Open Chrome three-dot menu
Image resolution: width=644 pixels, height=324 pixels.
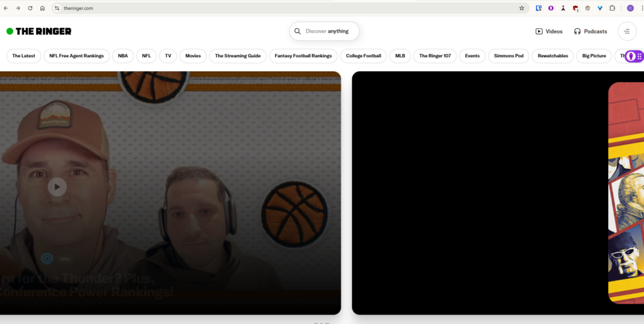coord(640,8)
